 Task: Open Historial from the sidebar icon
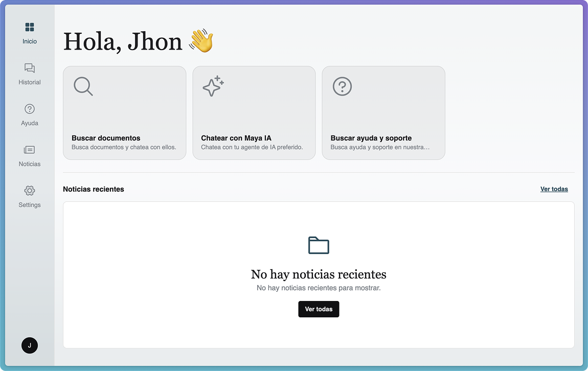pyautogui.click(x=29, y=67)
